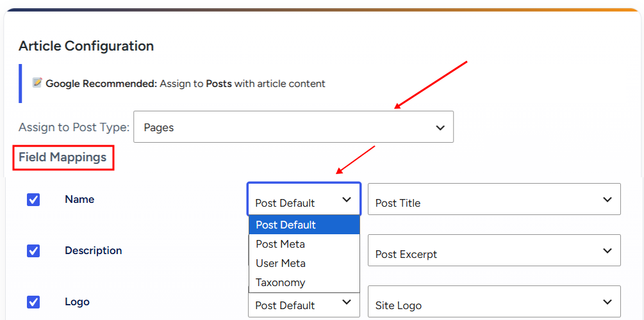The height and width of the screenshot is (320, 644).
Task: Uncheck the Description field checkbox
Action: click(x=33, y=251)
